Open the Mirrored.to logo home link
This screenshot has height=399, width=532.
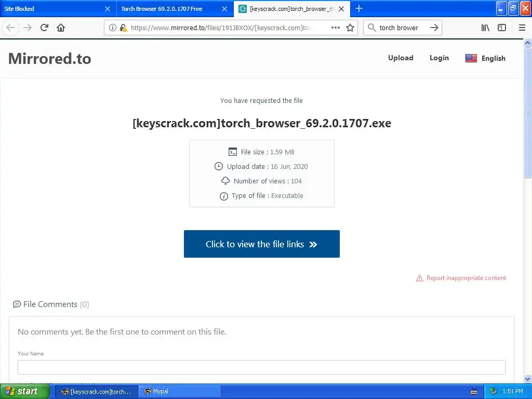pyautogui.click(x=49, y=58)
